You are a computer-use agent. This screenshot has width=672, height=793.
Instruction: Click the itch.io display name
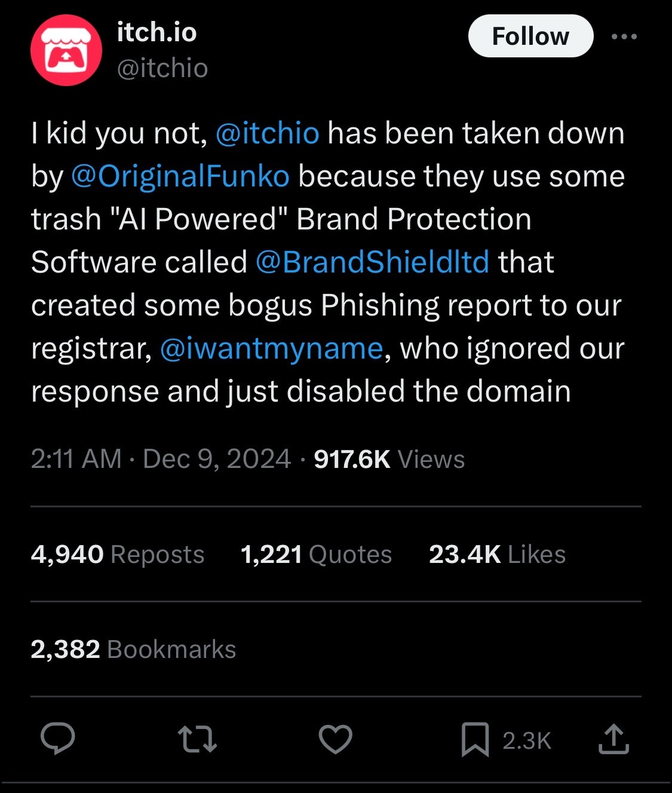click(157, 32)
